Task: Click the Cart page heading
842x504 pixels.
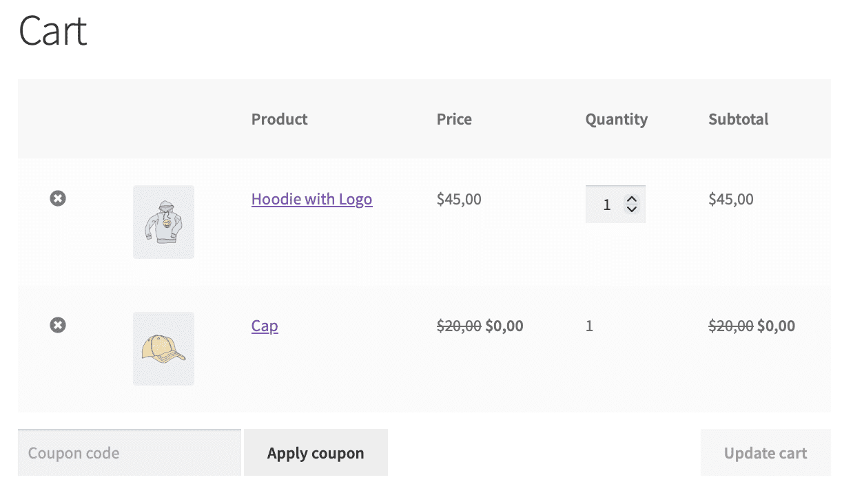Action: click(x=52, y=31)
